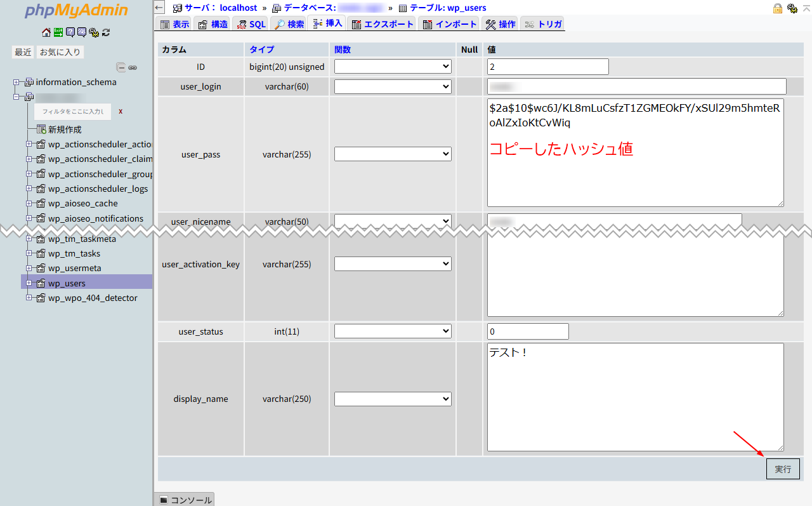This screenshot has width=812, height=506.
Task: Click the ID value field containing 2
Action: pyautogui.click(x=548, y=66)
